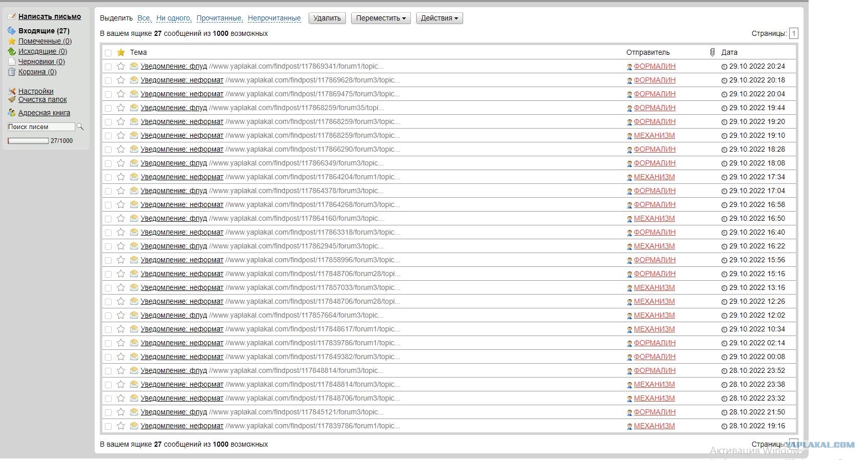868x460 pixels.
Task: Open the Очистка папок link
Action: tap(42, 99)
